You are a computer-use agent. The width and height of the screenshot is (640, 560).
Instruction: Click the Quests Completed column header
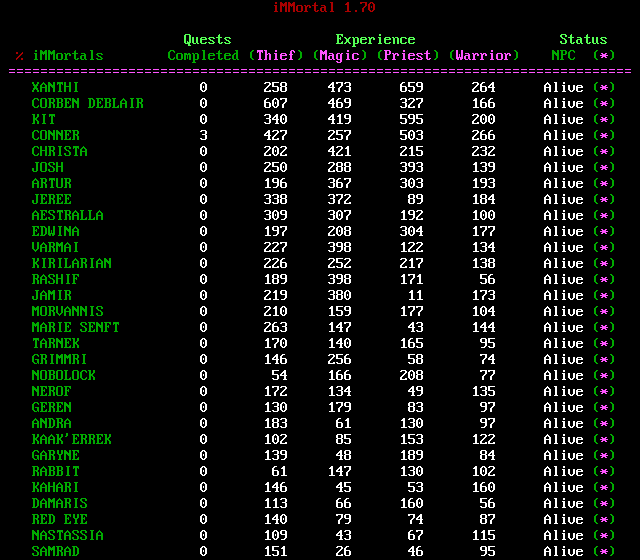203,48
